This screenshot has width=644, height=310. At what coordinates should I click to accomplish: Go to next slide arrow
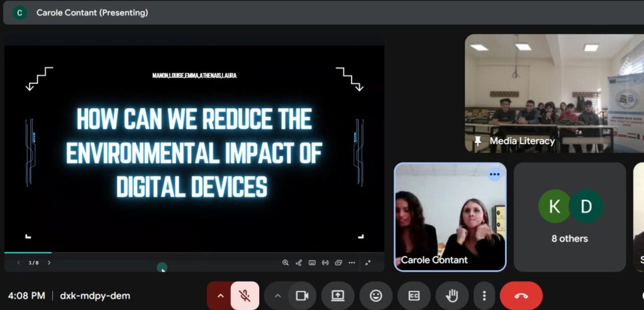49,263
